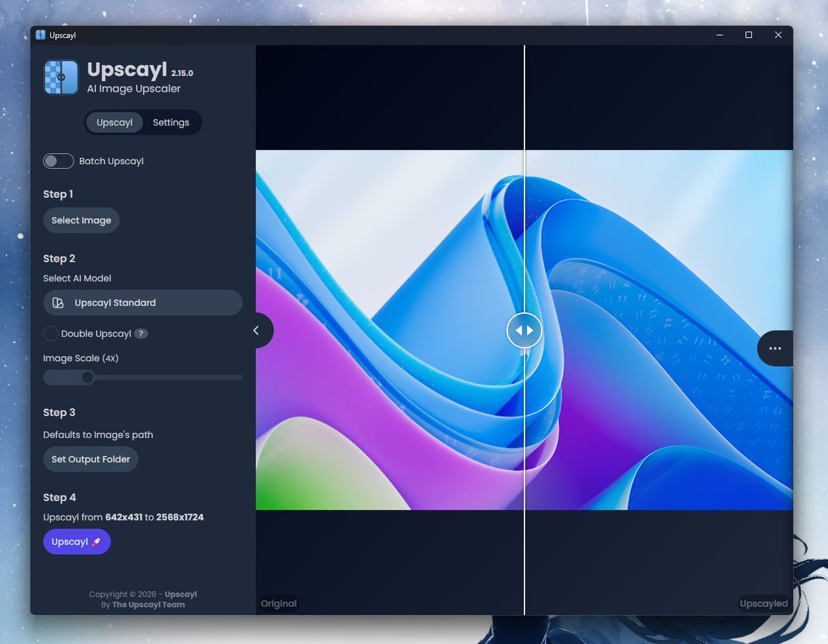Collapse the sidebar with the left chevron
This screenshot has width=828, height=644.
point(257,331)
